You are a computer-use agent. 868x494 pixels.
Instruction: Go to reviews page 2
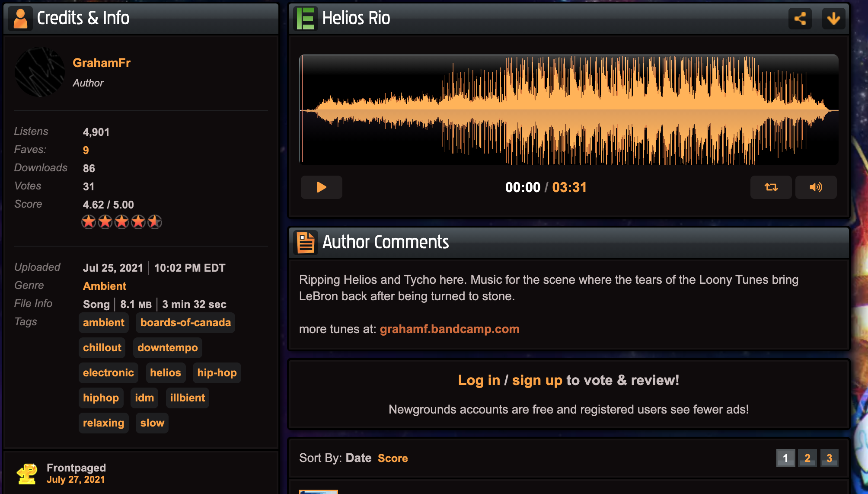pyautogui.click(x=807, y=458)
